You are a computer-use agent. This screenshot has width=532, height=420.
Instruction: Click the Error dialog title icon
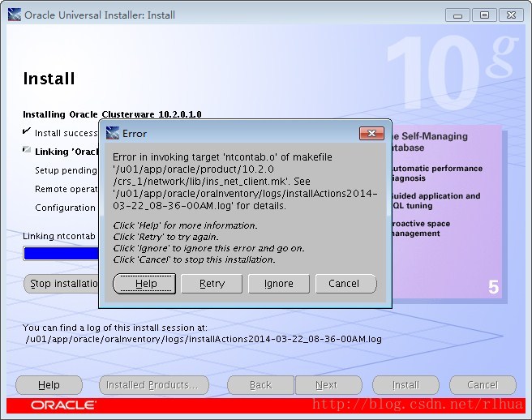[x=113, y=133]
